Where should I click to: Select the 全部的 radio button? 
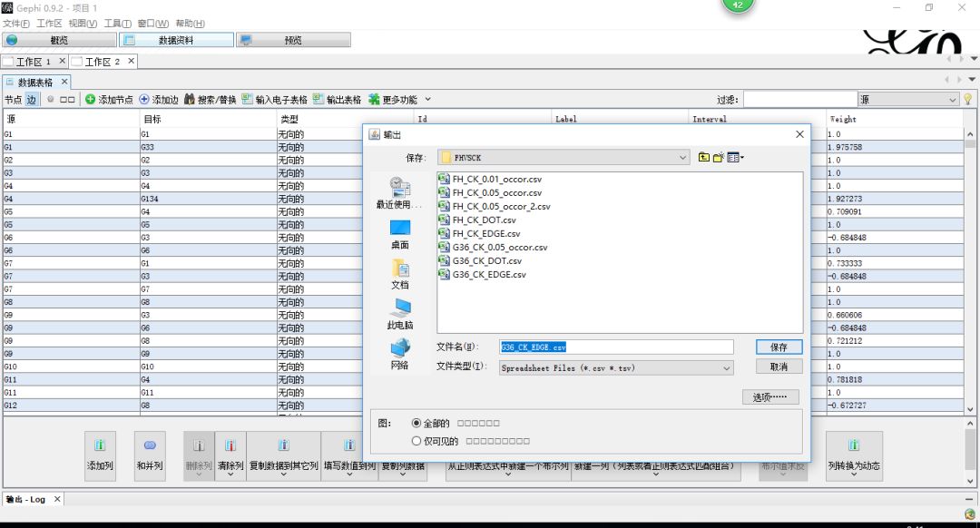[x=416, y=422]
